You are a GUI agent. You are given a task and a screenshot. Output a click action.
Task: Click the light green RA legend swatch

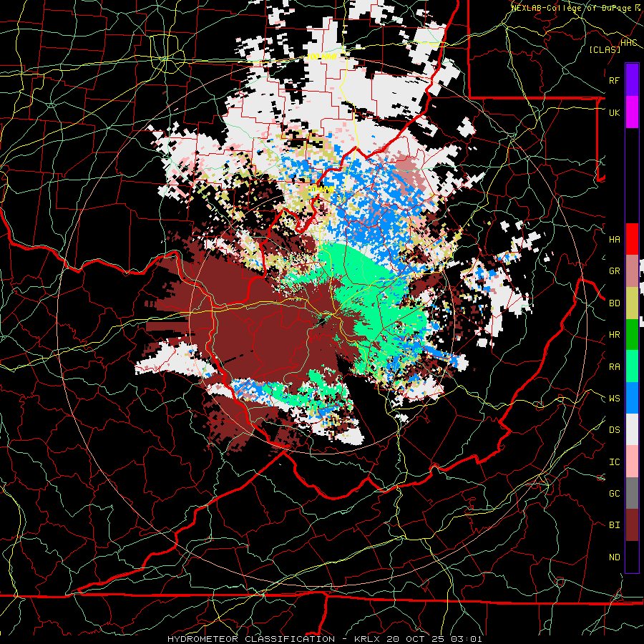[x=632, y=366]
